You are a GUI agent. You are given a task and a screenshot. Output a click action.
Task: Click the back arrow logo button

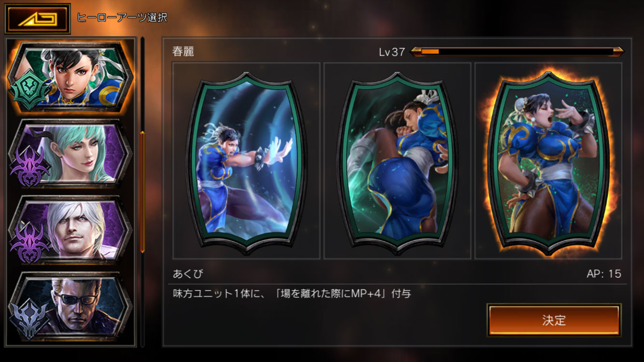tap(38, 19)
